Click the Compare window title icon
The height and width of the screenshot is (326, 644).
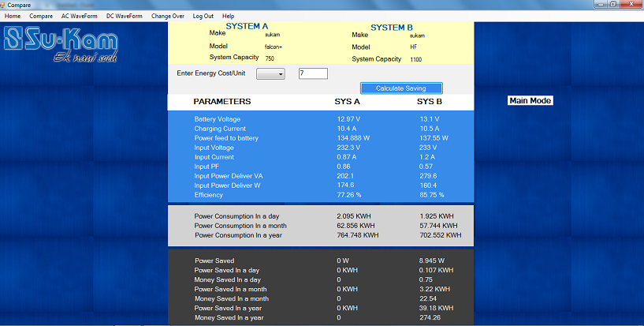[x=2, y=5]
